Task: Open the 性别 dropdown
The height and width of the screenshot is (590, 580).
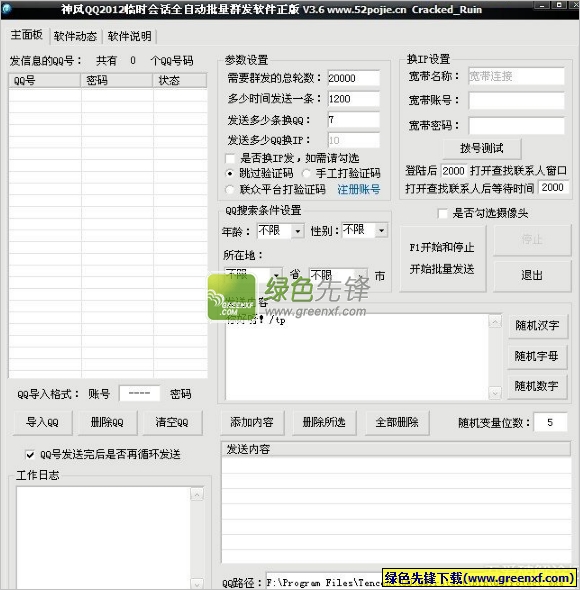Action: [381, 230]
